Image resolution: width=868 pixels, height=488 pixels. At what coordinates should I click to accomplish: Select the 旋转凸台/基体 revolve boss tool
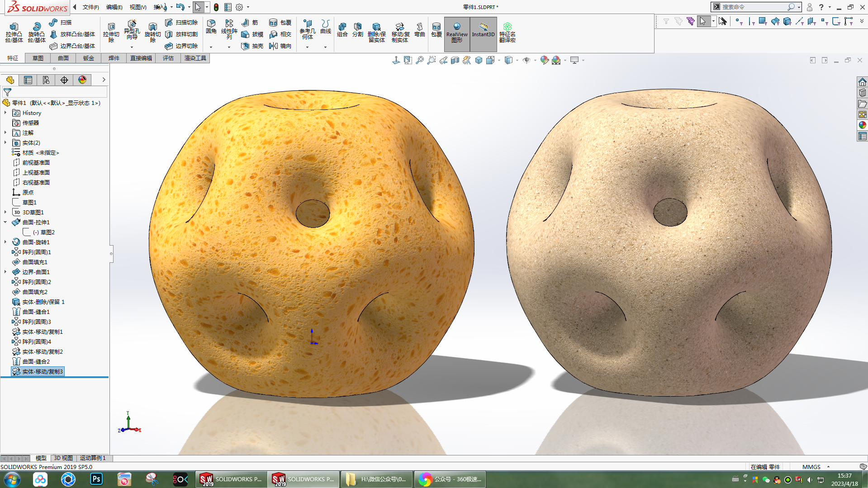click(x=37, y=32)
